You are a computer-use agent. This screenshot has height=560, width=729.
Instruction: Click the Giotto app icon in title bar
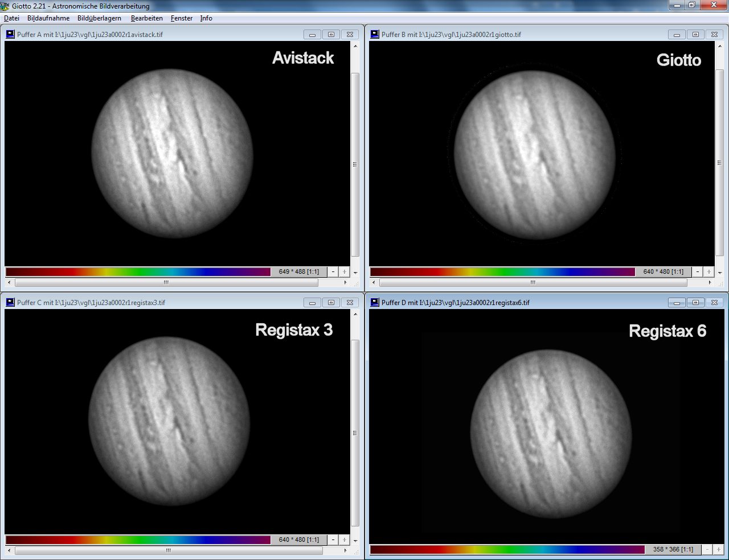click(5, 6)
